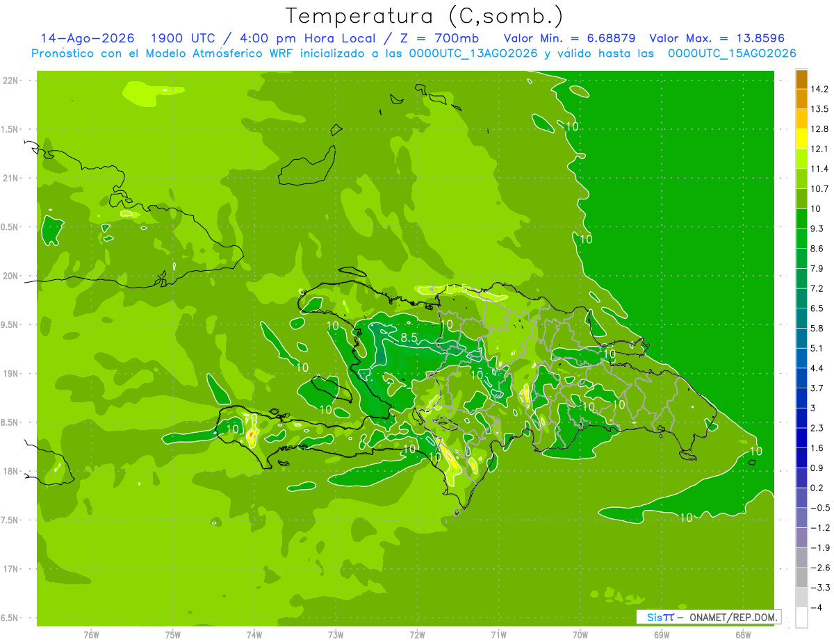The width and height of the screenshot is (834, 644).
Task: Click the '71W' longitude axis label
Action: click(498, 634)
